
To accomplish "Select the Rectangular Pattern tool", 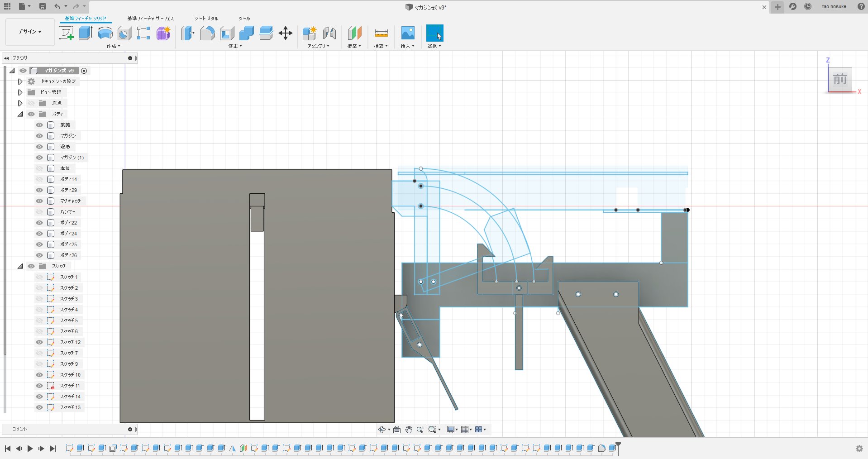I will 143,33.
